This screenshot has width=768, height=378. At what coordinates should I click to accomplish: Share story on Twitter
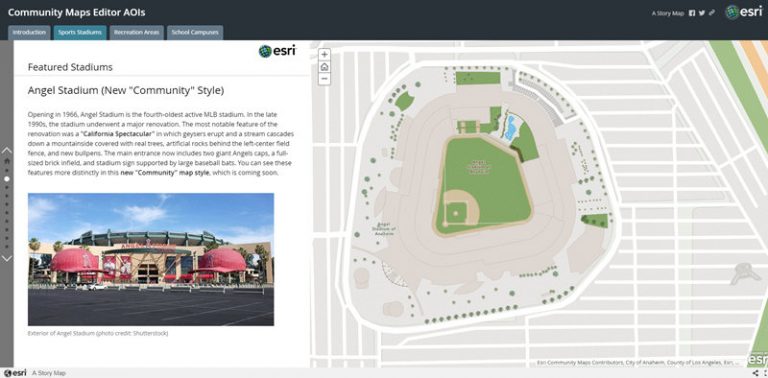701,13
